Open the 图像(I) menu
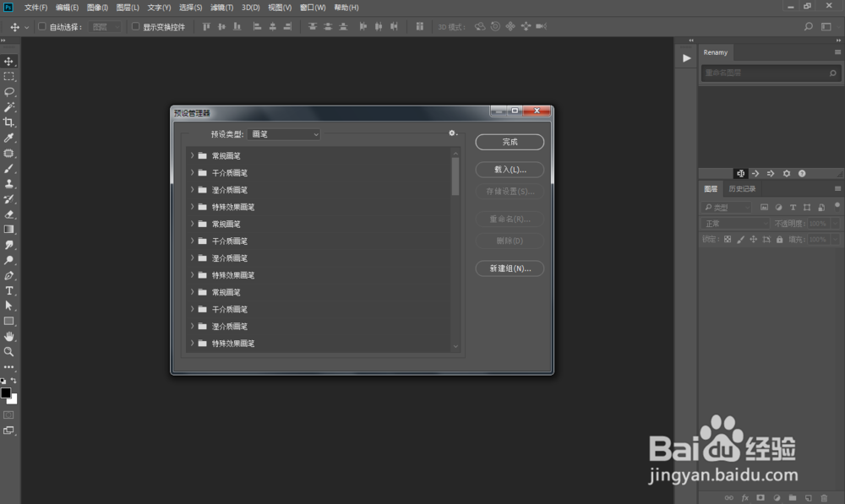845x504 pixels. (97, 8)
